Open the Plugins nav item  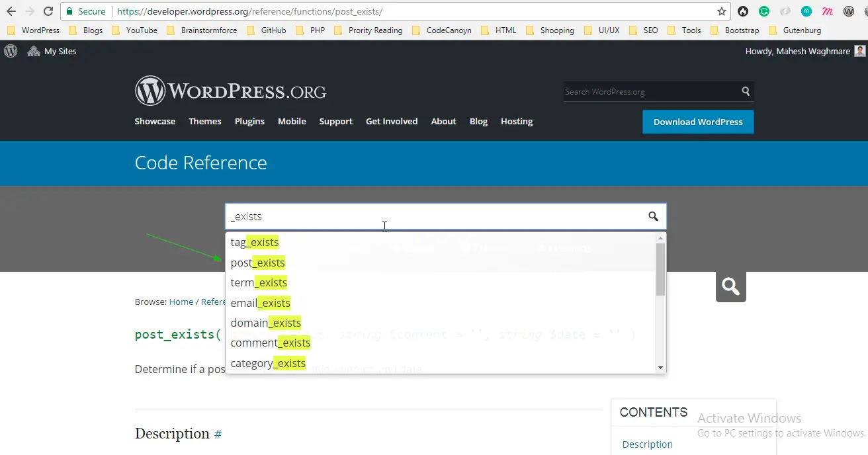coord(249,121)
